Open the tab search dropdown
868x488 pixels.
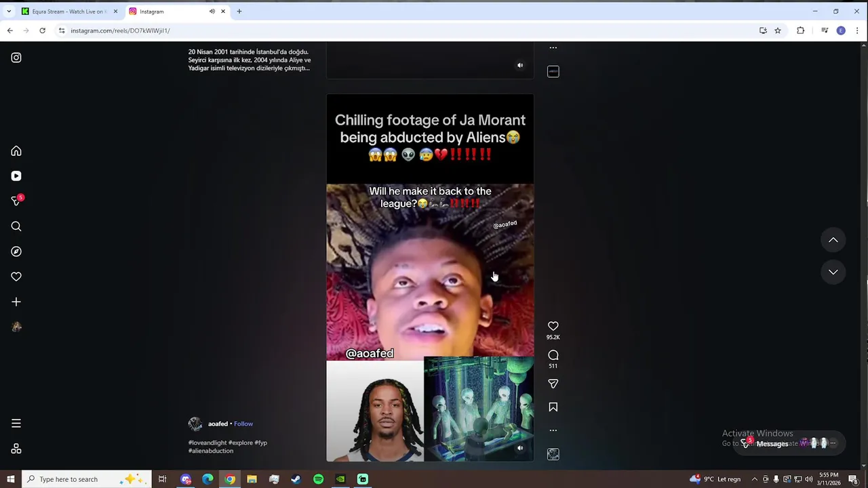9,12
